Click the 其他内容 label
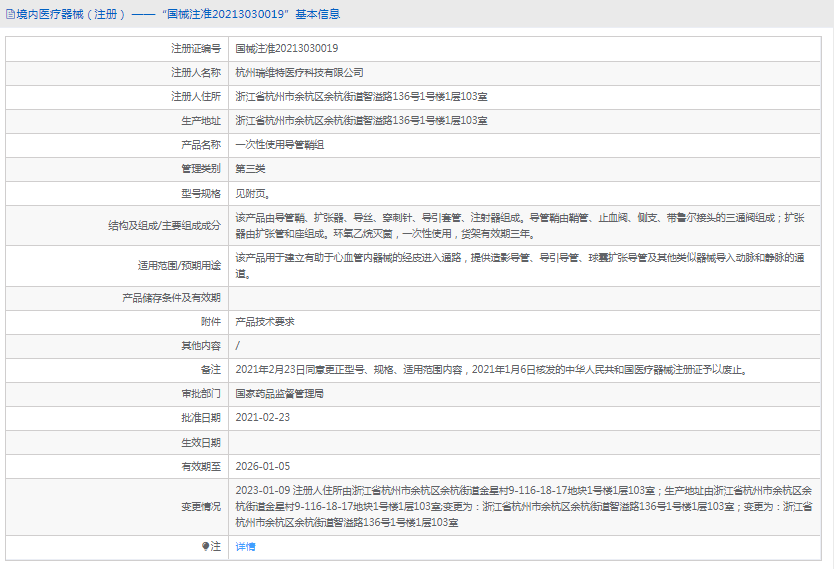The height and width of the screenshot is (569, 834). coord(201,346)
